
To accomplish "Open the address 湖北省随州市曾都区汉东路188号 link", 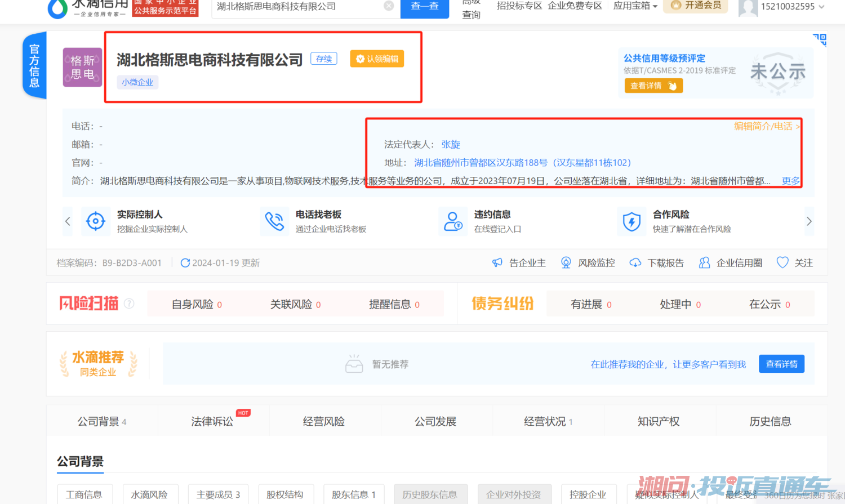I will point(522,163).
